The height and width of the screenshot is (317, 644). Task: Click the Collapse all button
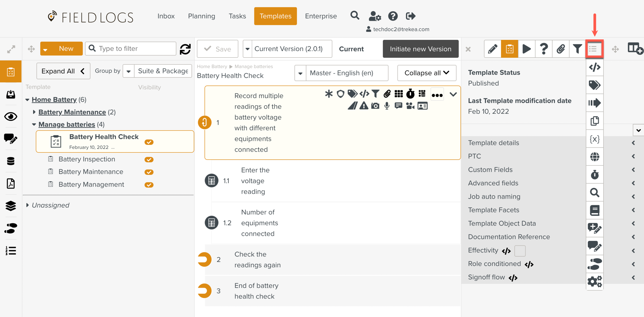point(427,73)
